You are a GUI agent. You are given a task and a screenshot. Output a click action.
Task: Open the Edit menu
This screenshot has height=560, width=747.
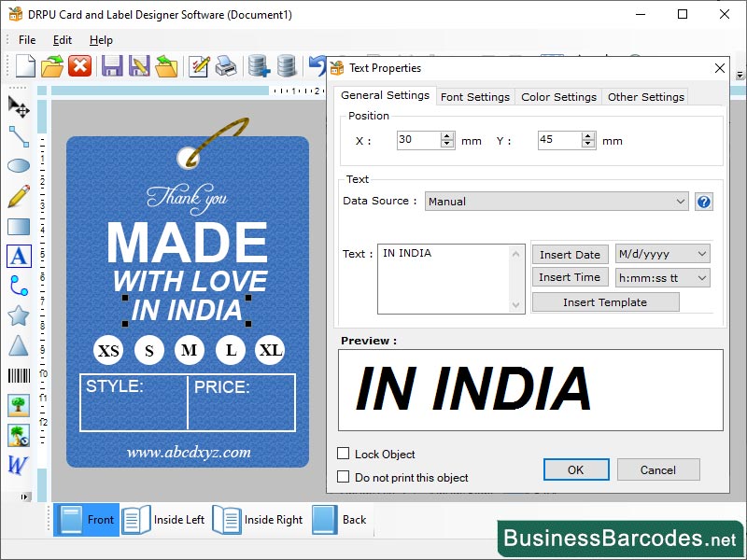(x=63, y=40)
